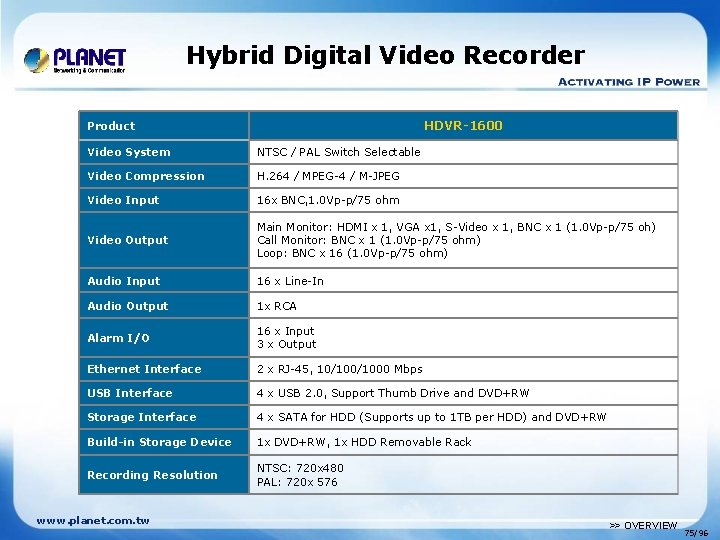Screen dimensions: 720x540
Task: Click the 75/96 page number
Action: coord(696,533)
